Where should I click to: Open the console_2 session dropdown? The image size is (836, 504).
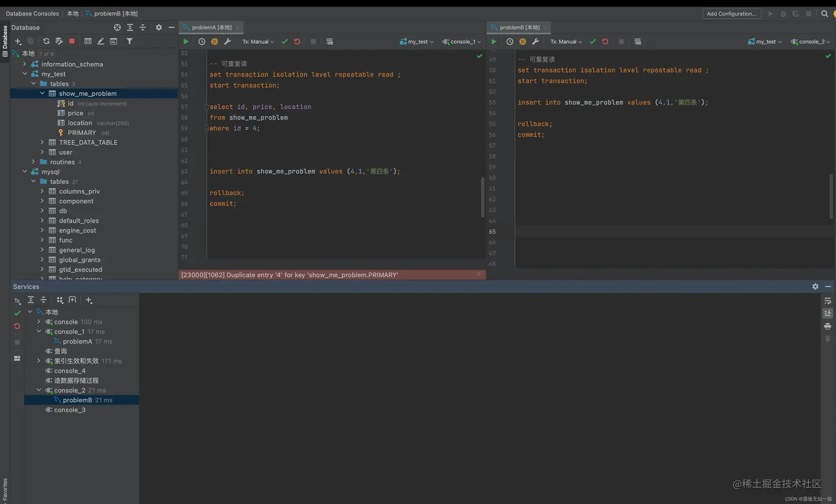811,41
